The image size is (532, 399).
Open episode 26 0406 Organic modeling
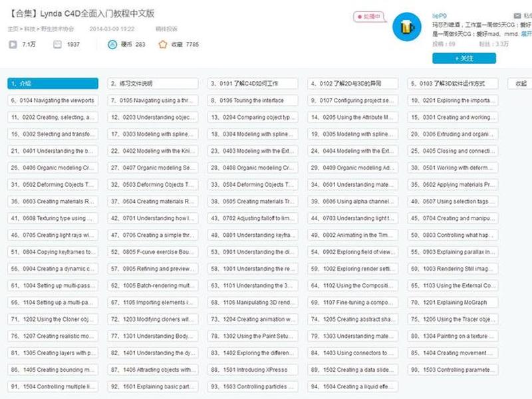pyautogui.click(x=53, y=168)
